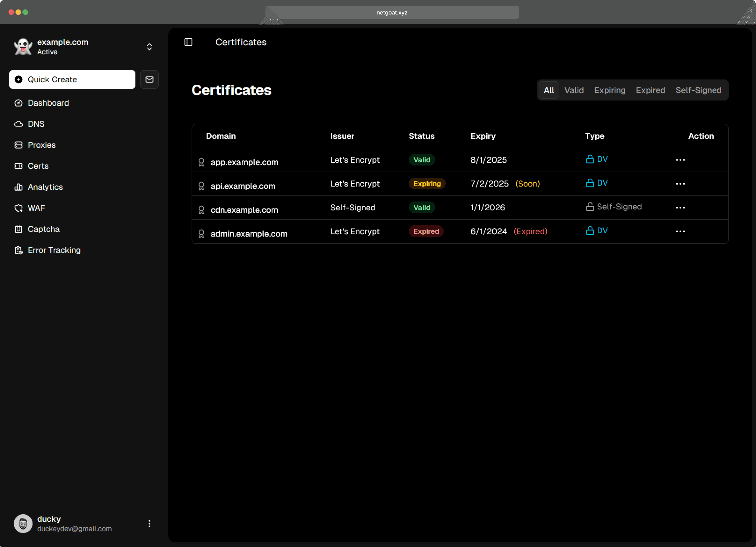
Task: Click the Quick Create button
Action: click(x=72, y=79)
